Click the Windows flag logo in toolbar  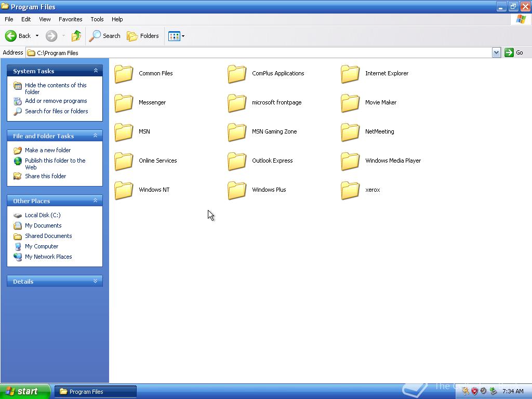click(521, 19)
